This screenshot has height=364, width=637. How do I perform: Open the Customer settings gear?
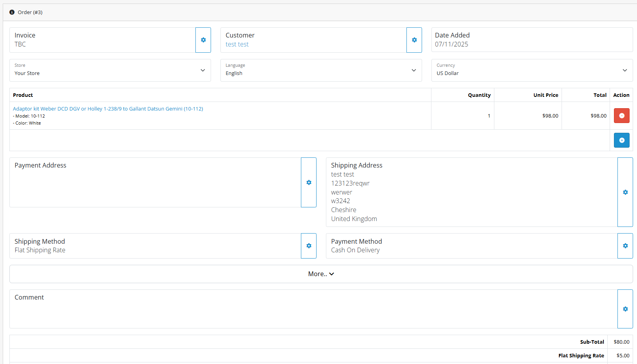pos(414,40)
